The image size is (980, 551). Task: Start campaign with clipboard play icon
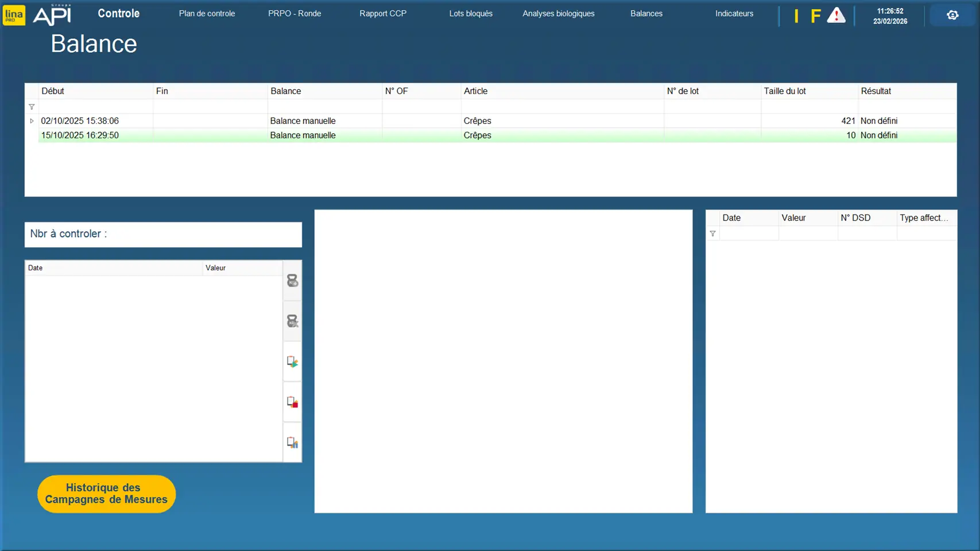292,362
